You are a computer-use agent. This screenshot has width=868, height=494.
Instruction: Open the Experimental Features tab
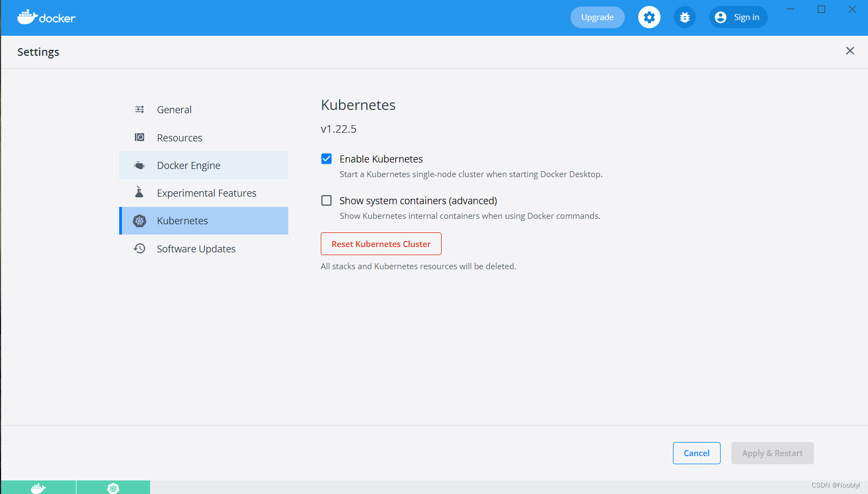[204, 193]
